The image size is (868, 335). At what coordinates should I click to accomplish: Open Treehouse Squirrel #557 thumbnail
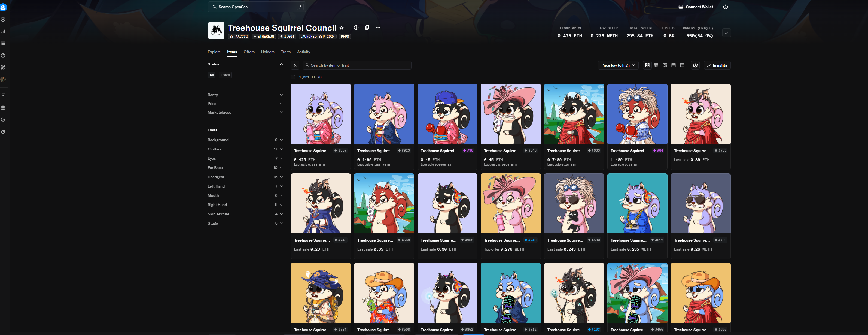(321, 114)
